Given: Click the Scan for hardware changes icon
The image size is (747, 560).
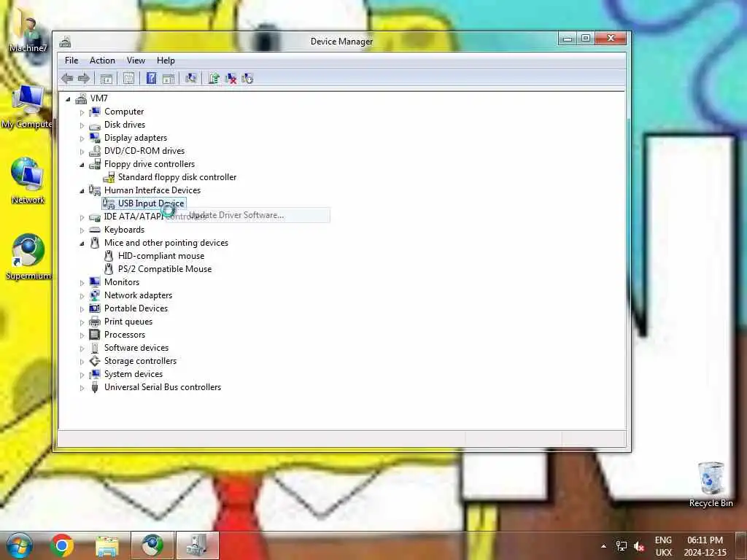Looking at the screenshot, I should click(x=191, y=78).
